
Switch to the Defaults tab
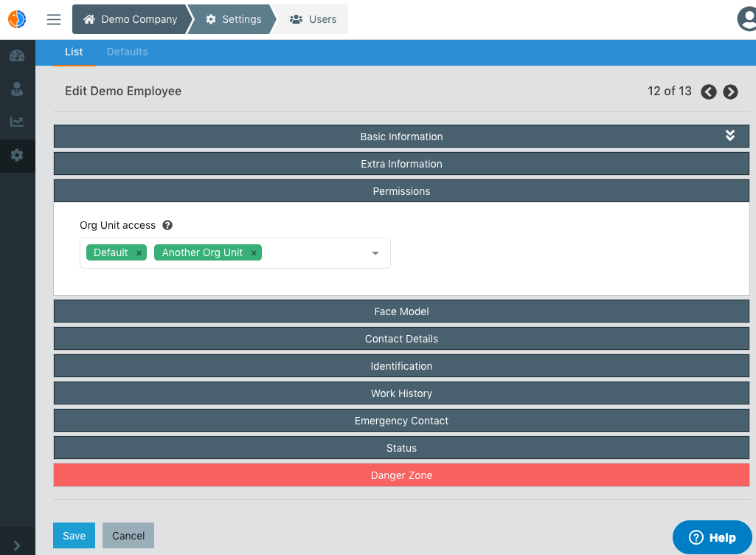128,52
